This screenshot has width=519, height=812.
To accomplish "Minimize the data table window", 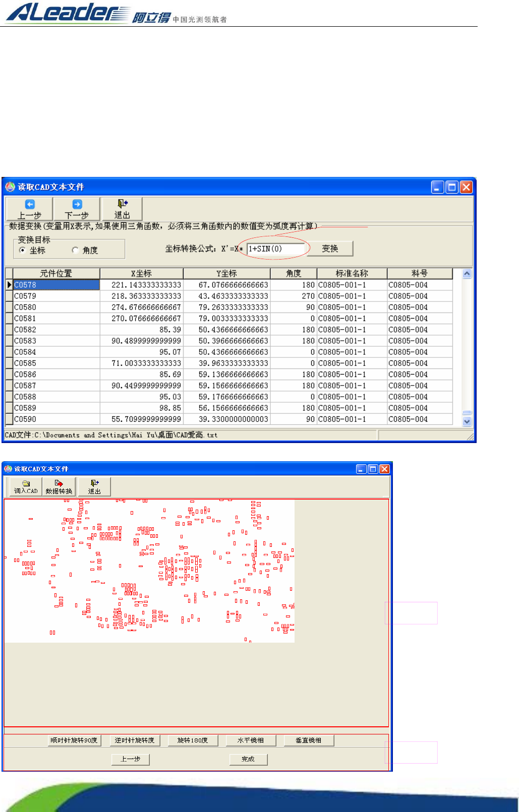I will pyautogui.click(x=438, y=187).
